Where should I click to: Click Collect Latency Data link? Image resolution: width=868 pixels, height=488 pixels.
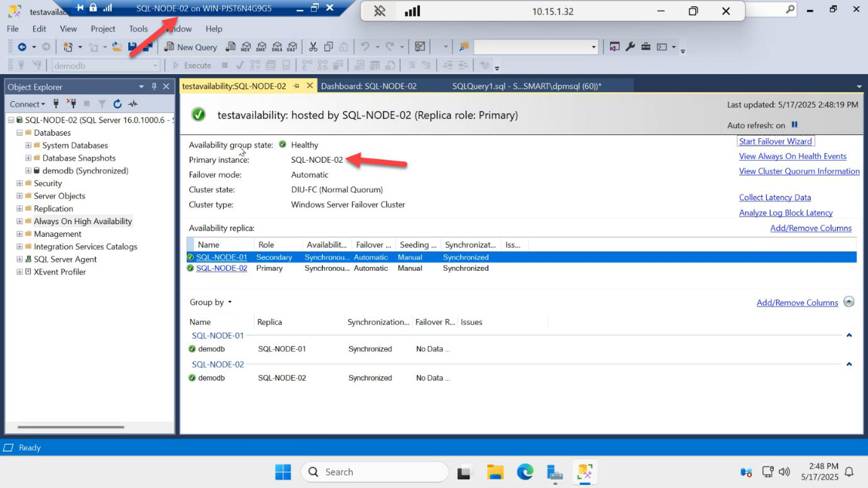(x=774, y=198)
